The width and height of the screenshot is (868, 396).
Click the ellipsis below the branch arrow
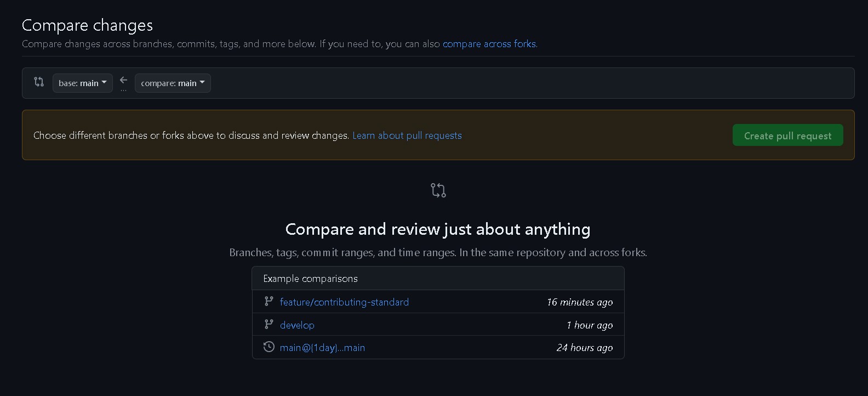[124, 90]
